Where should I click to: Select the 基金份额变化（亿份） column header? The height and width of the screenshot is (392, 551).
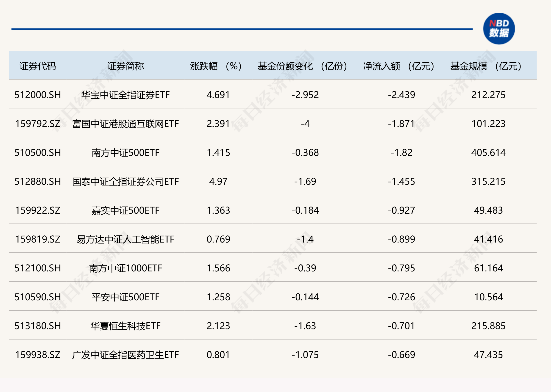pyautogui.click(x=303, y=66)
